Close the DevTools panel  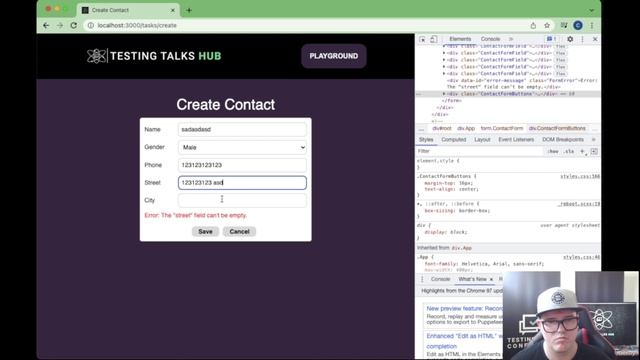click(595, 39)
